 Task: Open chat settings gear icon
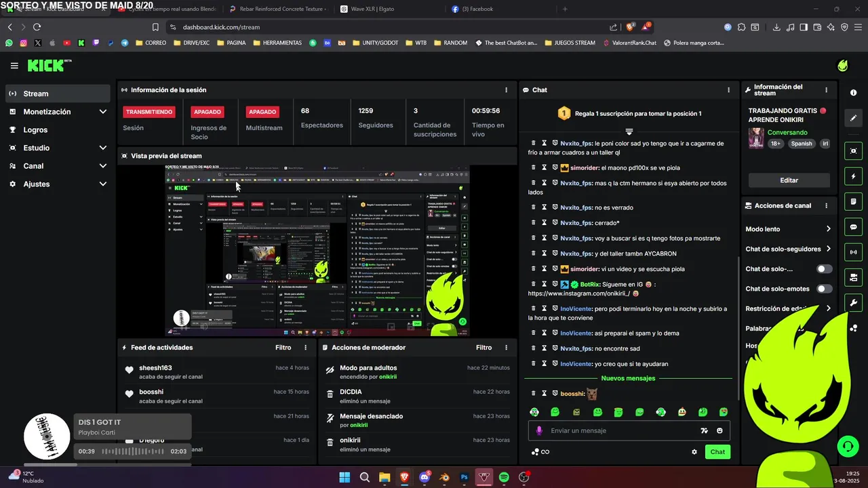coord(694,452)
